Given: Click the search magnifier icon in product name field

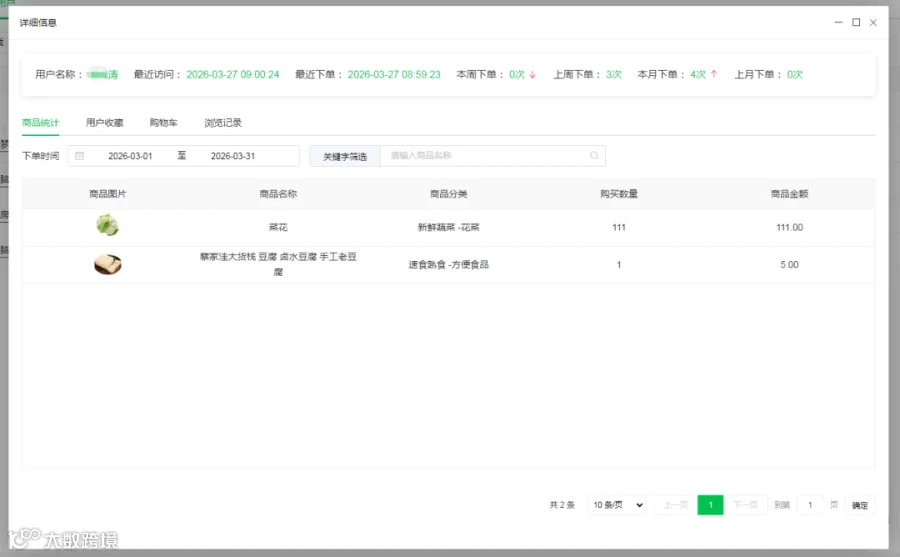Looking at the screenshot, I should coord(594,156).
